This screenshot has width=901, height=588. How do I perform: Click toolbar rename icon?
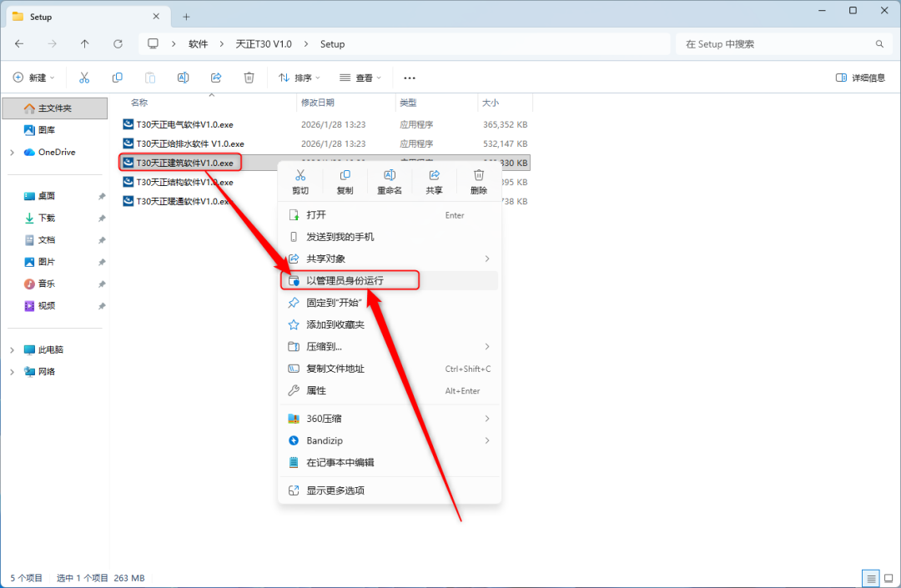pyautogui.click(x=183, y=78)
